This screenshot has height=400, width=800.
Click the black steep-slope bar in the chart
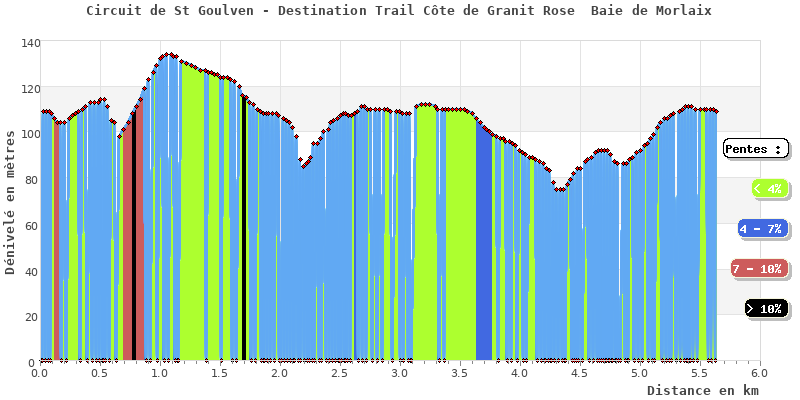pyautogui.click(x=244, y=230)
